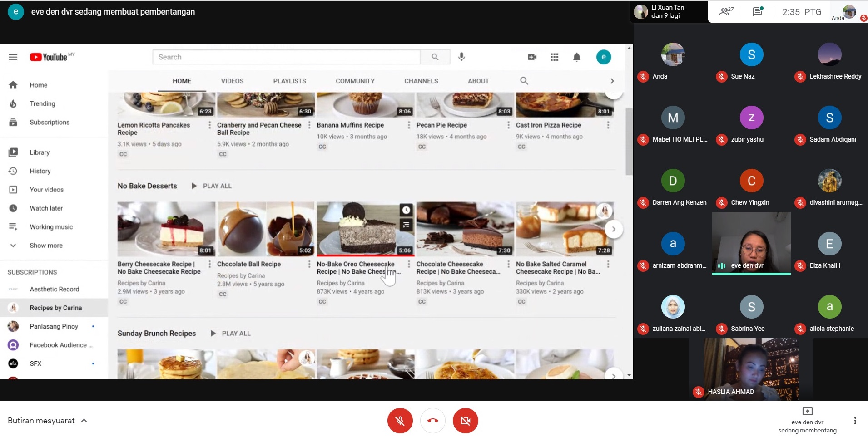Toggle the microphone mute button

click(x=400, y=421)
